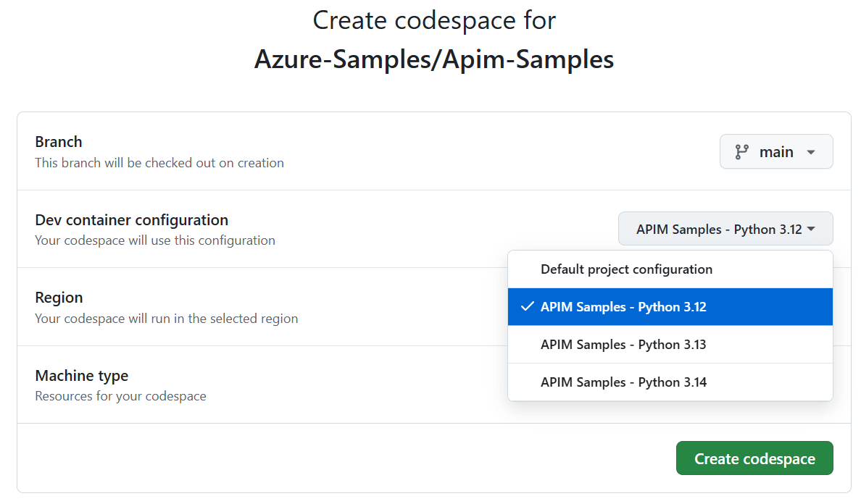Click the Machine type heading
The height and width of the screenshot is (504, 861).
[82, 376]
